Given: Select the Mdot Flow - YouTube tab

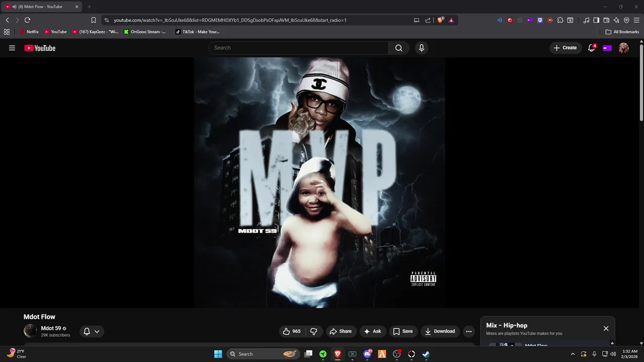Looking at the screenshot, I should pyautogui.click(x=41, y=7).
